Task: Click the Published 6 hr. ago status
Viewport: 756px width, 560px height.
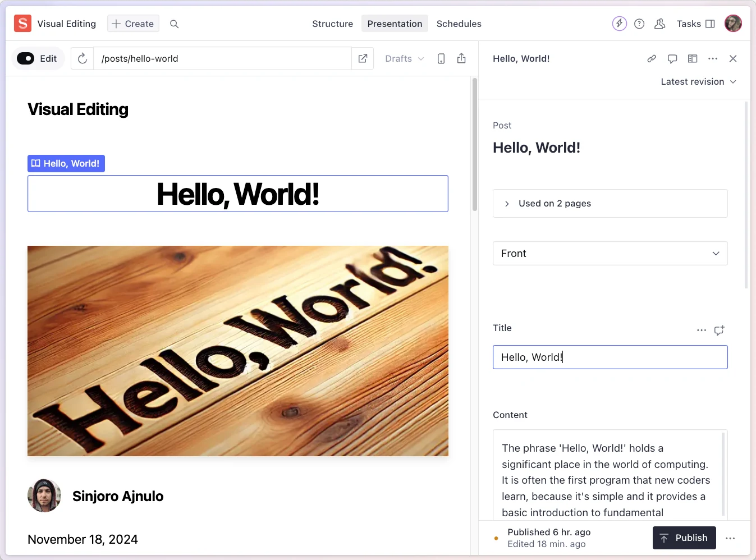Action: click(x=549, y=532)
